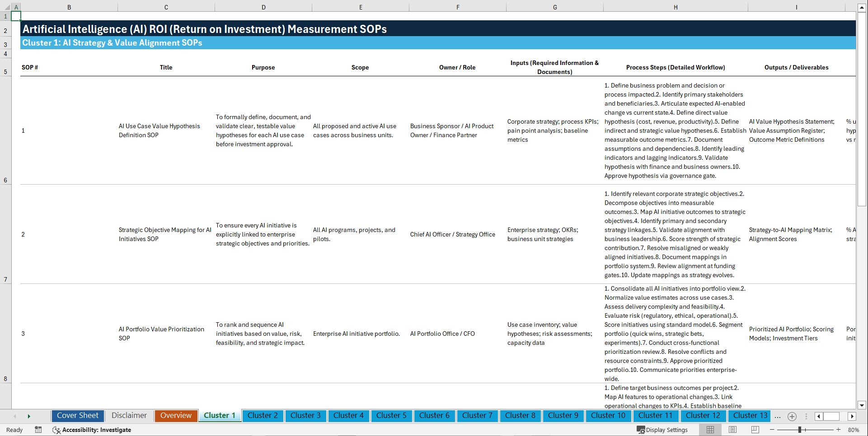Screen dimensions: 868x436
Task: Click the down arrow on vertical scrollbar
Action: click(862, 405)
